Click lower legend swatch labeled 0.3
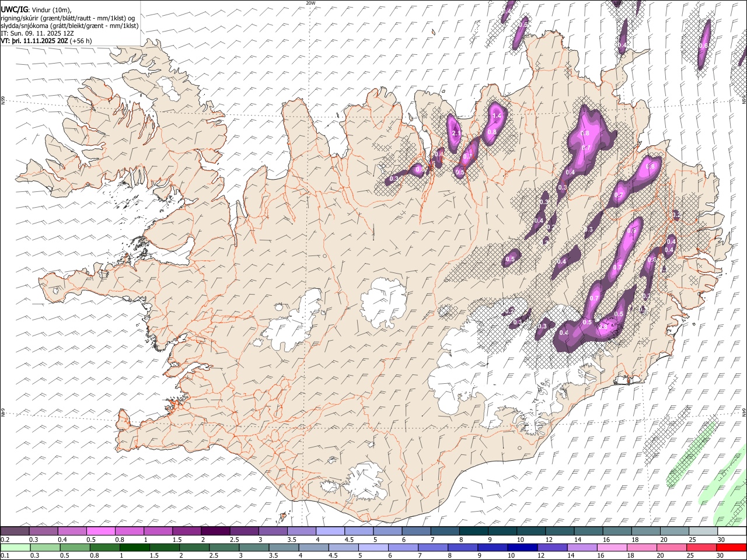Screen dimensions: 747x560 (x=45, y=547)
